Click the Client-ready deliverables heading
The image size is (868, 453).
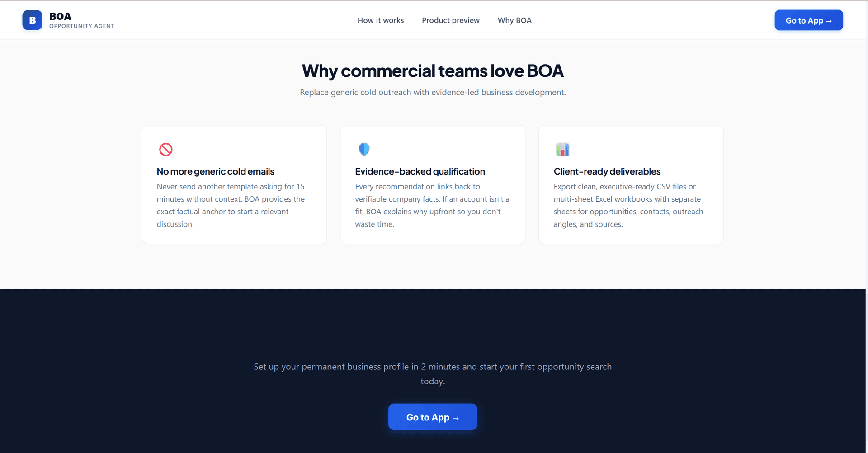click(607, 171)
